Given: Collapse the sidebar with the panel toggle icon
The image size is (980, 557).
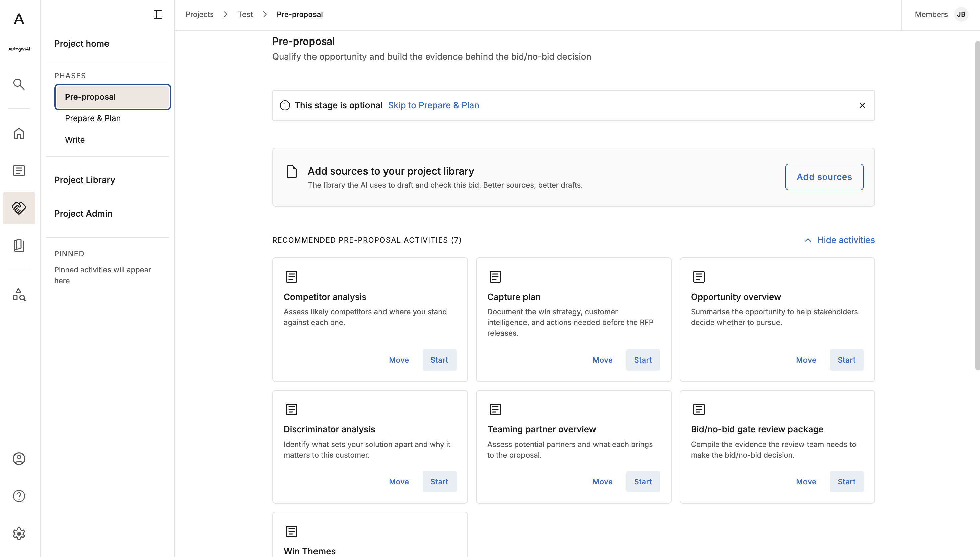Looking at the screenshot, I should click(x=158, y=14).
